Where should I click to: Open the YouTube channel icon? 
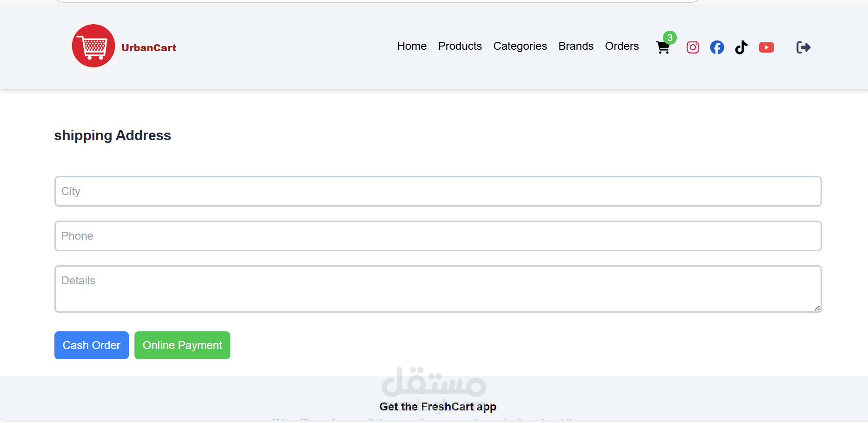[x=766, y=47]
